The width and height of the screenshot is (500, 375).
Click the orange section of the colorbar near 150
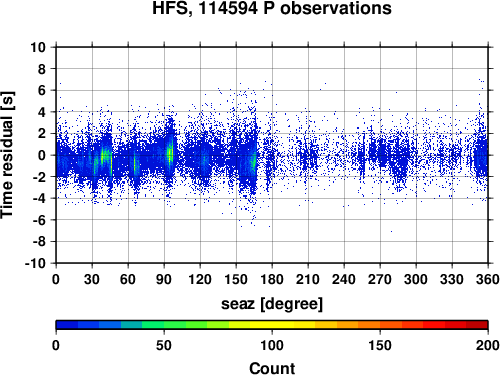pyautogui.click(x=380, y=325)
